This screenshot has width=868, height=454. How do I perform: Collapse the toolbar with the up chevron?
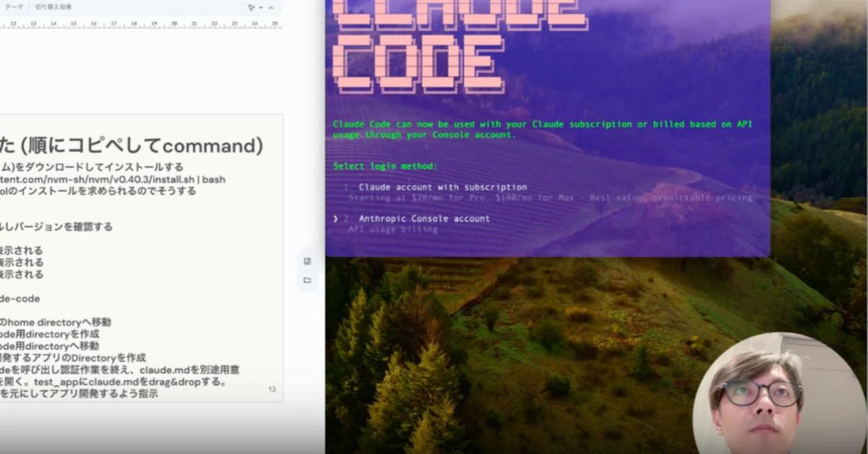coord(271,8)
